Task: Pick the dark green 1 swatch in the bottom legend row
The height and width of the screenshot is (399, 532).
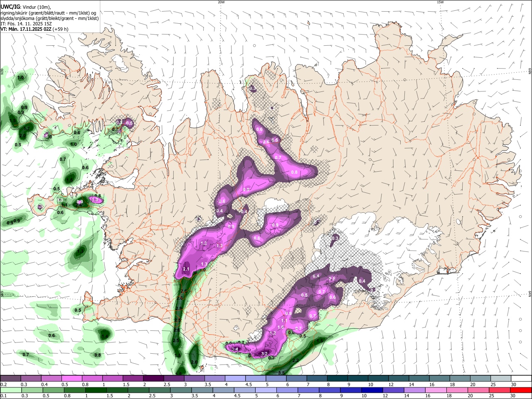Action: 95,390
